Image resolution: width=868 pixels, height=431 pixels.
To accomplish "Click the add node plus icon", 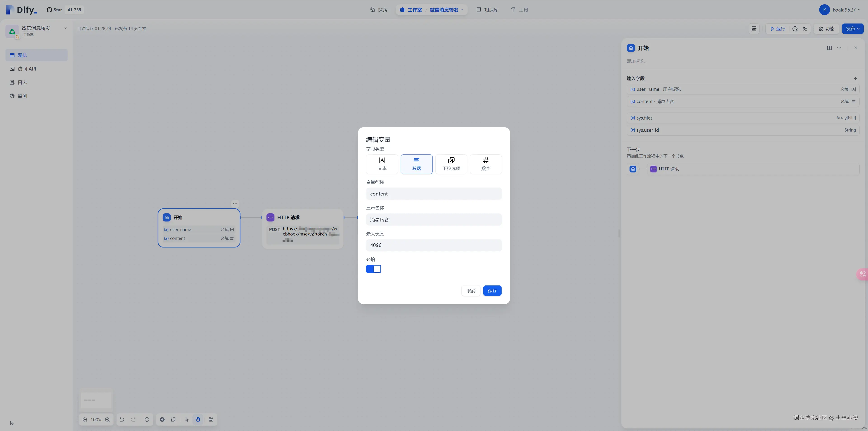I will pos(162,419).
